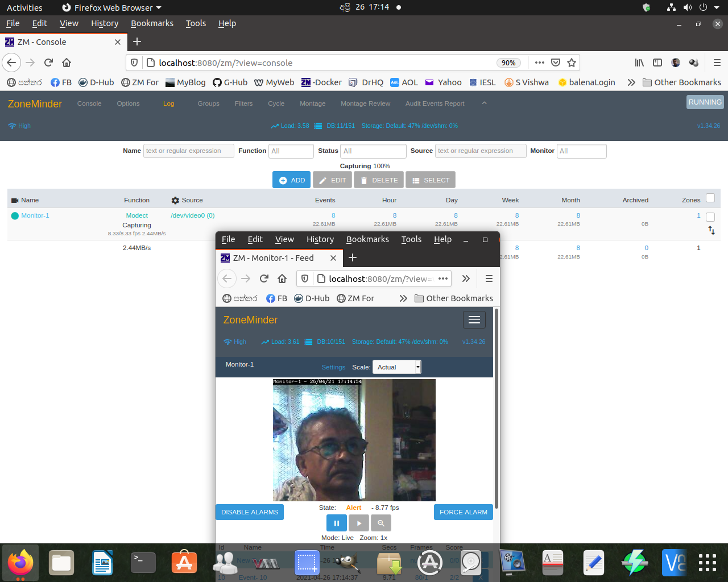Image resolution: width=728 pixels, height=582 pixels.
Task: Open the History menu of the Console window
Action: [x=105, y=23]
